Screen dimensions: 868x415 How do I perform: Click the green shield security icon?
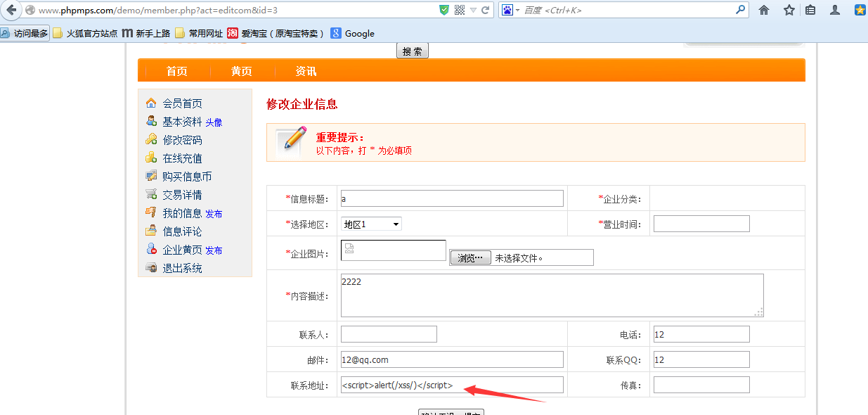(444, 10)
